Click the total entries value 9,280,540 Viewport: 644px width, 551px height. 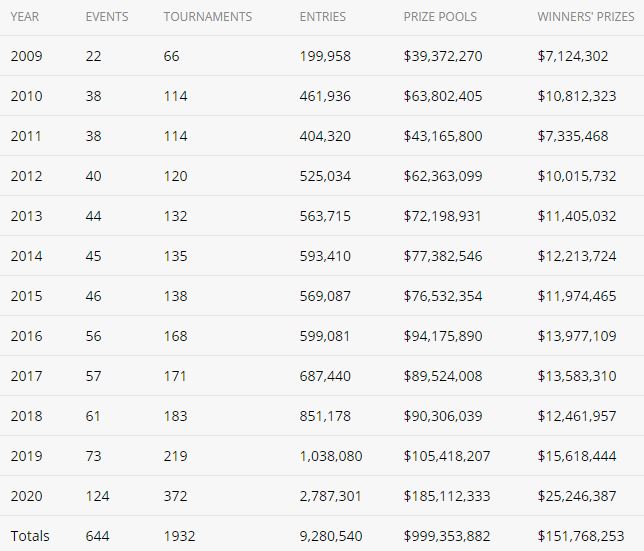(331, 536)
